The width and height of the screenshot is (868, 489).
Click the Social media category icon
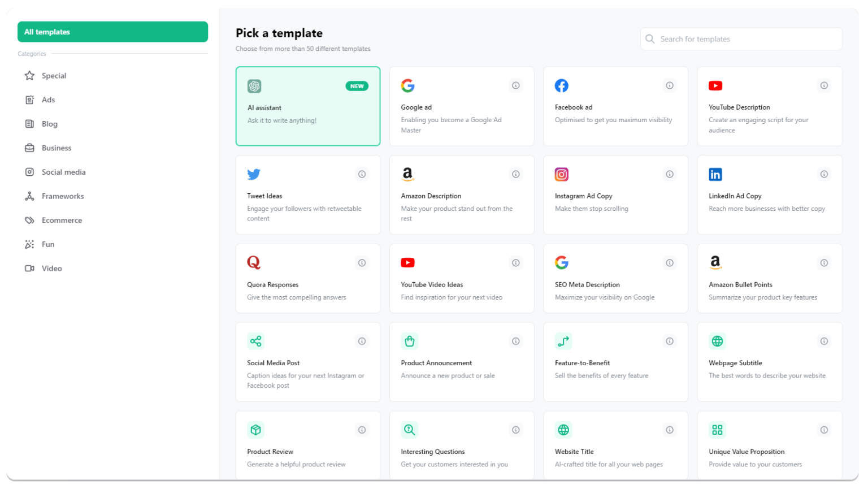coord(29,172)
